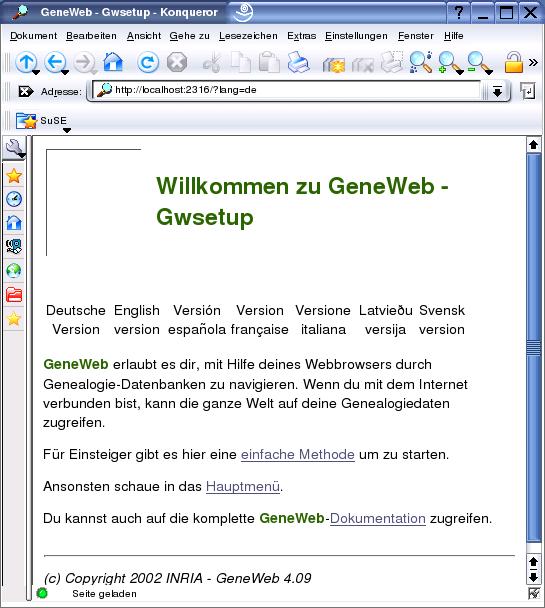Click the scrollbar down arrow at bottom

pos(534,577)
